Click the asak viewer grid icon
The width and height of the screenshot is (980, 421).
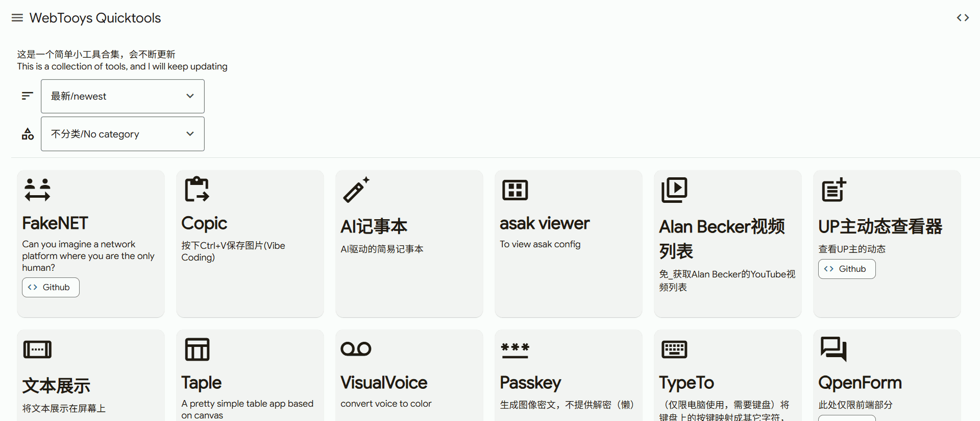(515, 190)
